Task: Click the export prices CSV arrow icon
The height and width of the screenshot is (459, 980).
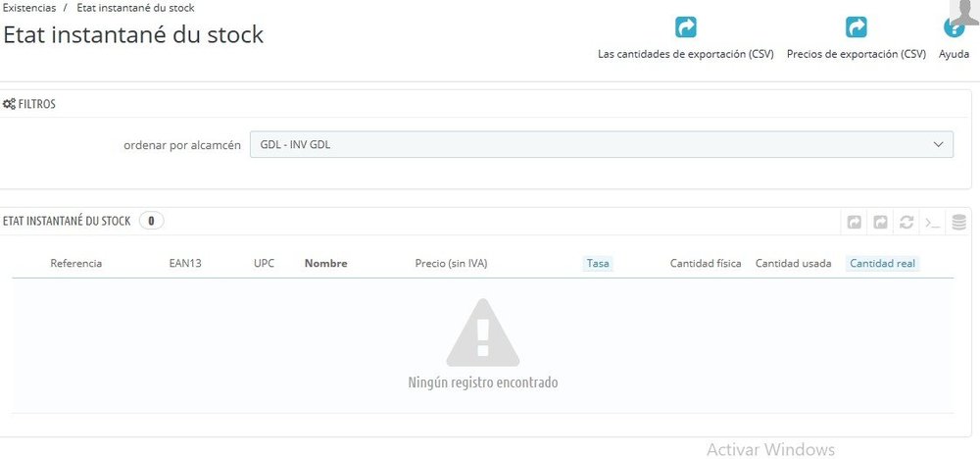Action: (856, 27)
